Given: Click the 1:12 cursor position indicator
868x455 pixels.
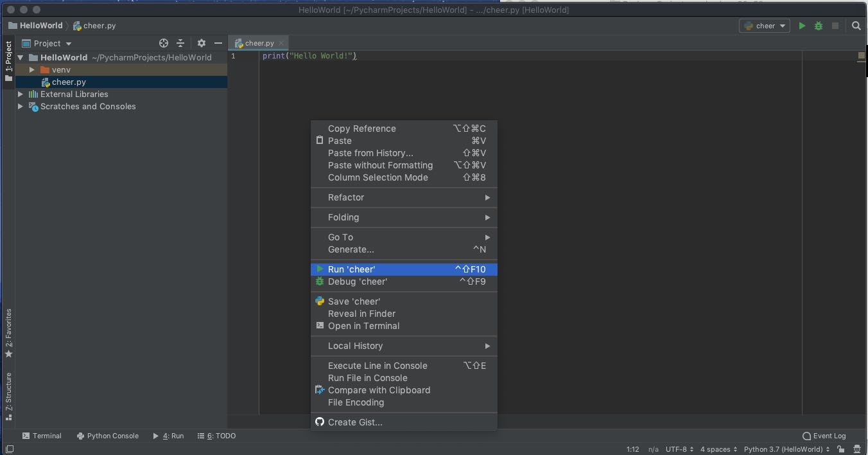Looking at the screenshot, I should (632, 449).
